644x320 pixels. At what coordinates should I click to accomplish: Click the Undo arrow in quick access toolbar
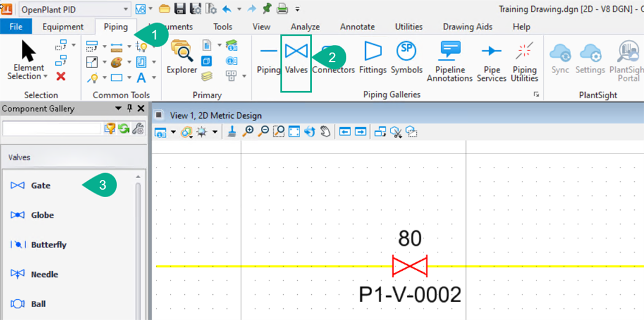[x=227, y=9]
